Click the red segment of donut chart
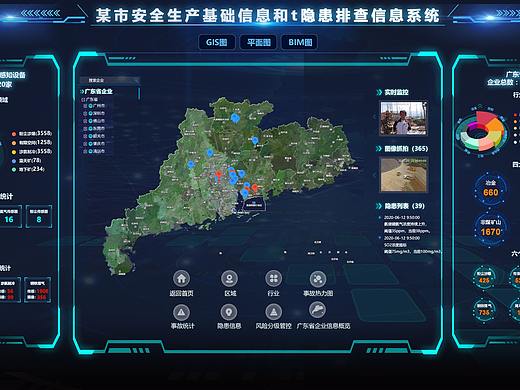 point(485,118)
